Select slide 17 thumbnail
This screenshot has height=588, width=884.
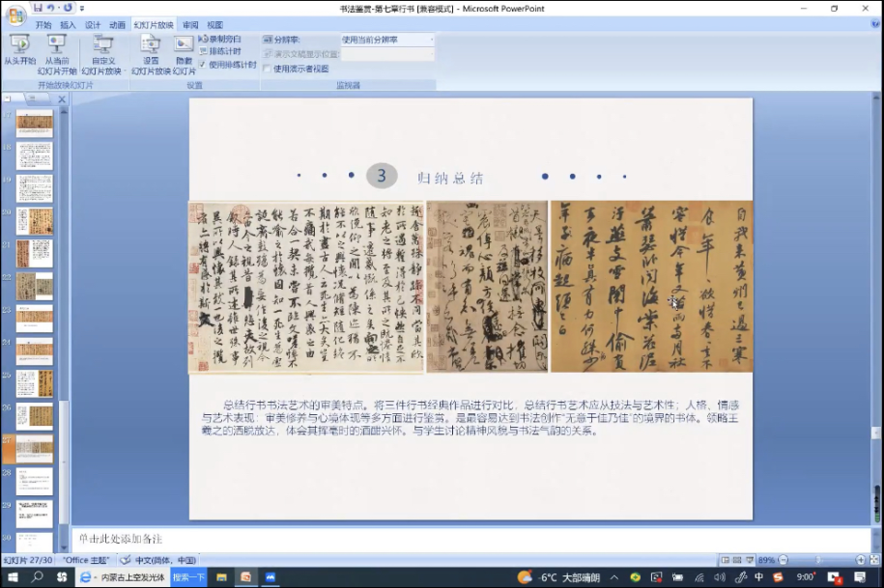[35, 124]
